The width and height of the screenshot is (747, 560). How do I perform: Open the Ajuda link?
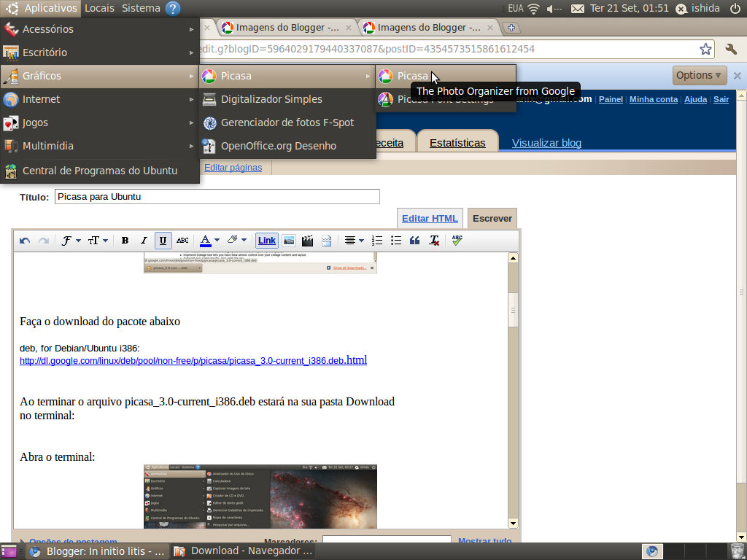click(695, 99)
